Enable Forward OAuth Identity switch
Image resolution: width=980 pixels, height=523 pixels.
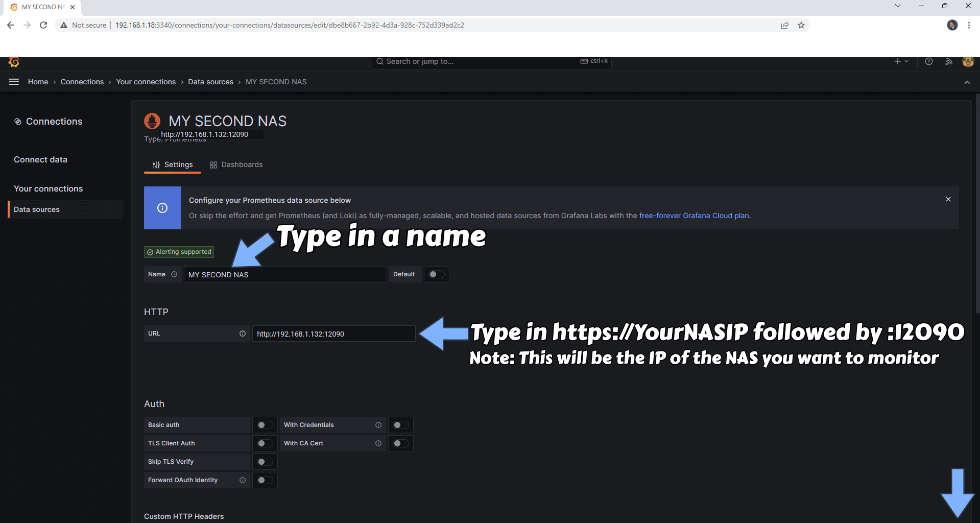[x=265, y=480]
